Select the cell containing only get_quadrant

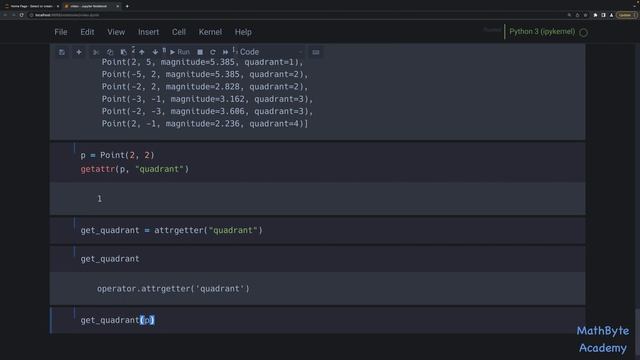tap(318, 259)
